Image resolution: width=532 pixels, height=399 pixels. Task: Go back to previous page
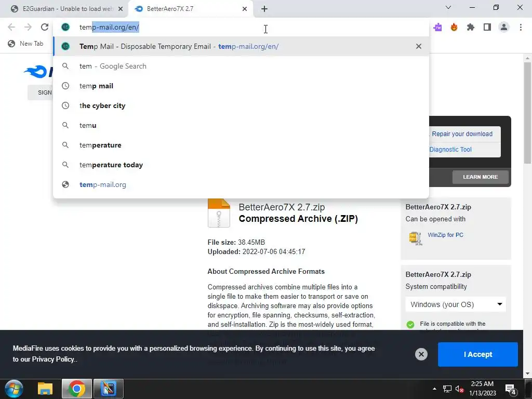pos(11,27)
